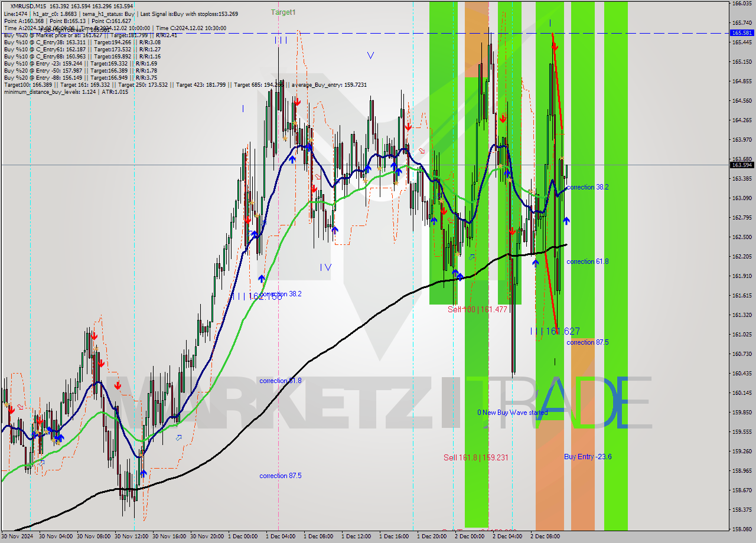Select the Target1 label on the chart
Image resolution: width=756 pixels, height=543 pixels.
(x=283, y=12)
